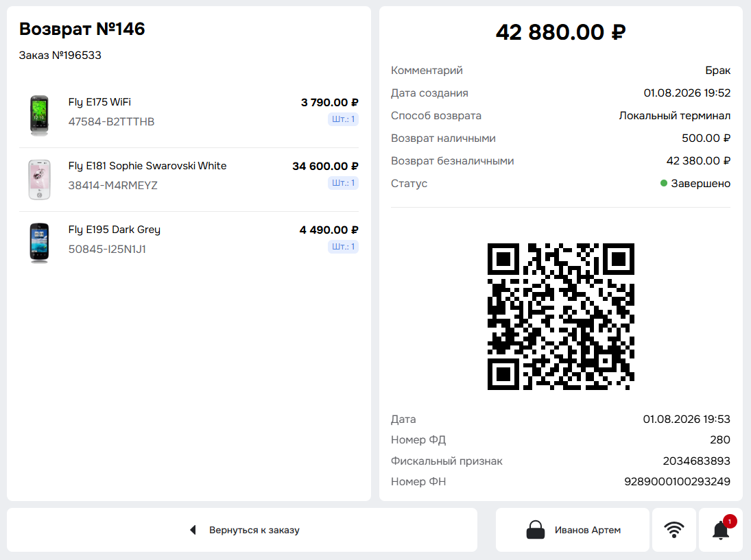Click the red notification badge
The height and width of the screenshot is (560, 751).
click(730, 521)
